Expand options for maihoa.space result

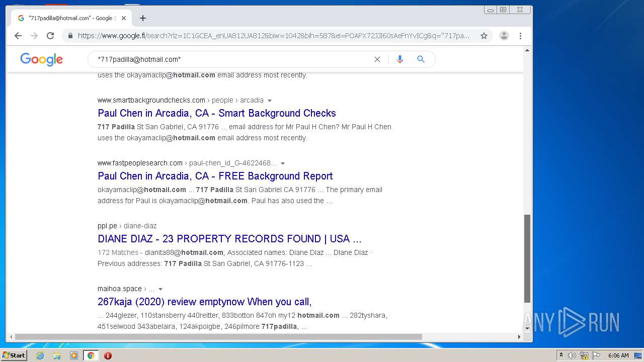coord(160,289)
